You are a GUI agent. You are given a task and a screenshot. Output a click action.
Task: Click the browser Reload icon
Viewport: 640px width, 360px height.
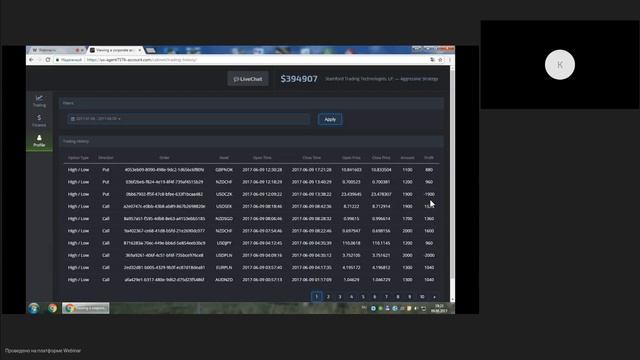pyautogui.click(x=48, y=60)
